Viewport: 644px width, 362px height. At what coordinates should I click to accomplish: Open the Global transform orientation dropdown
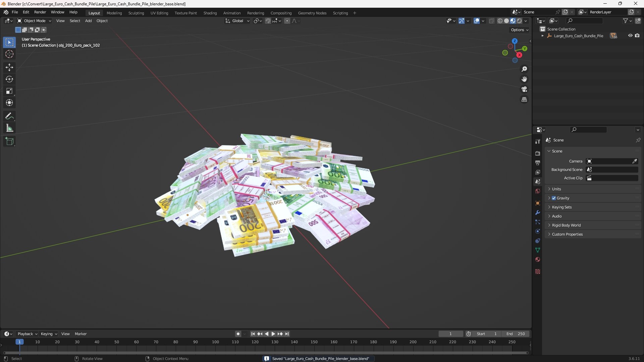(237, 21)
